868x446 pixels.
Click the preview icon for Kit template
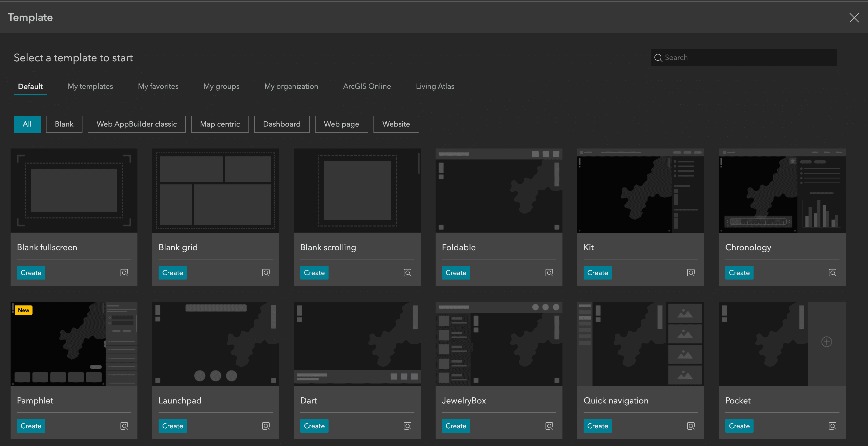pos(691,272)
